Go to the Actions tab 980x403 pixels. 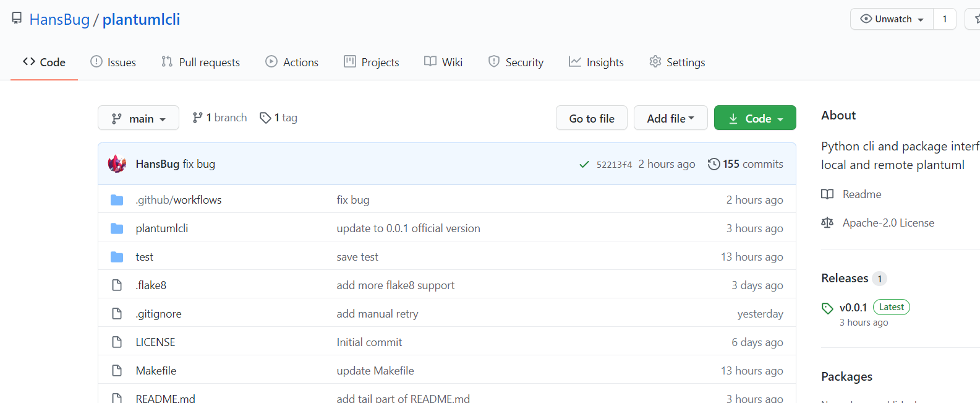click(x=292, y=62)
